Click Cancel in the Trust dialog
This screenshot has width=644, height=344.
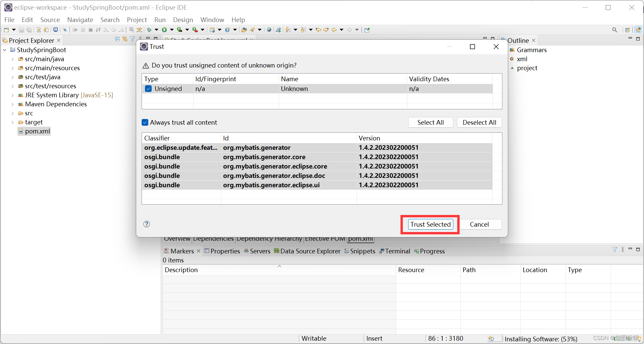pos(479,224)
